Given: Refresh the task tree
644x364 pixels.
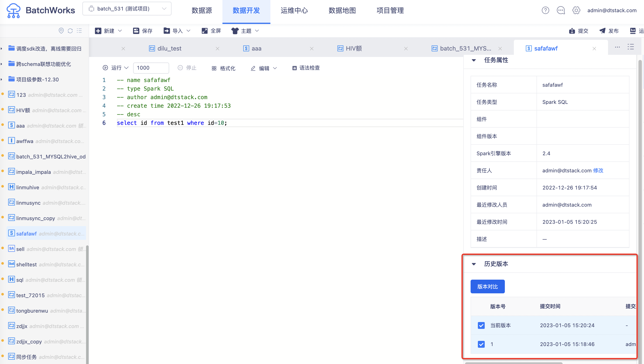Looking at the screenshot, I should pos(70,30).
